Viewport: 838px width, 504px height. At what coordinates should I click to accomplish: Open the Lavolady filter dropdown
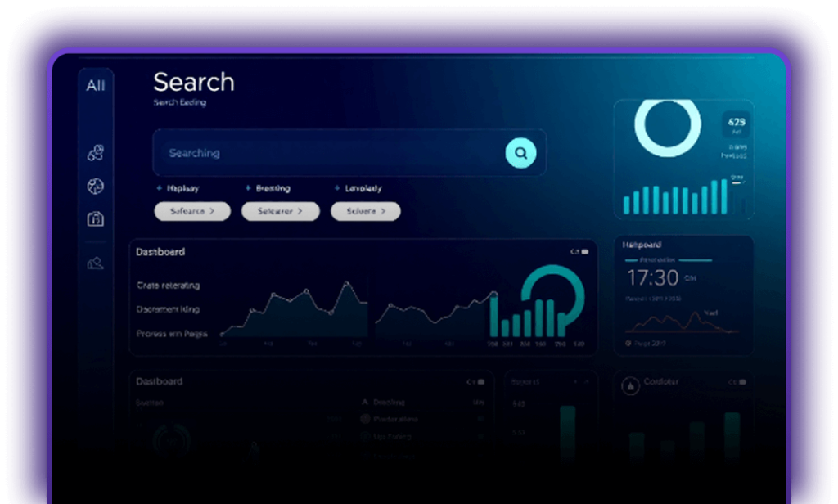click(358, 188)
